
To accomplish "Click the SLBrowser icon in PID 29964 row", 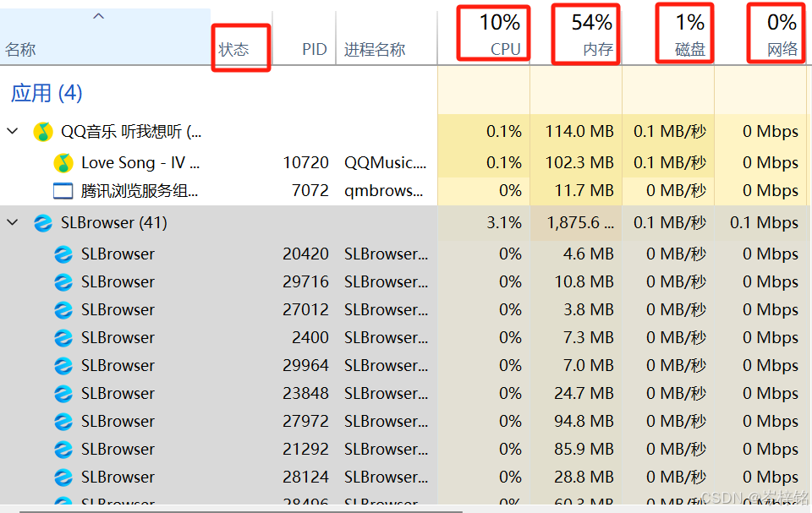I will click(63, 366).
